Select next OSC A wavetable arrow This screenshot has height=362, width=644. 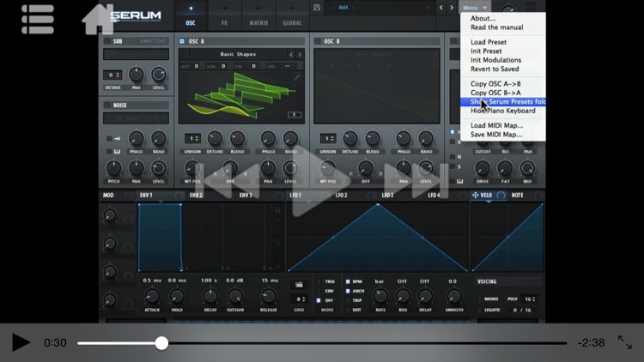pyautogui.click(x=300, y=54)
